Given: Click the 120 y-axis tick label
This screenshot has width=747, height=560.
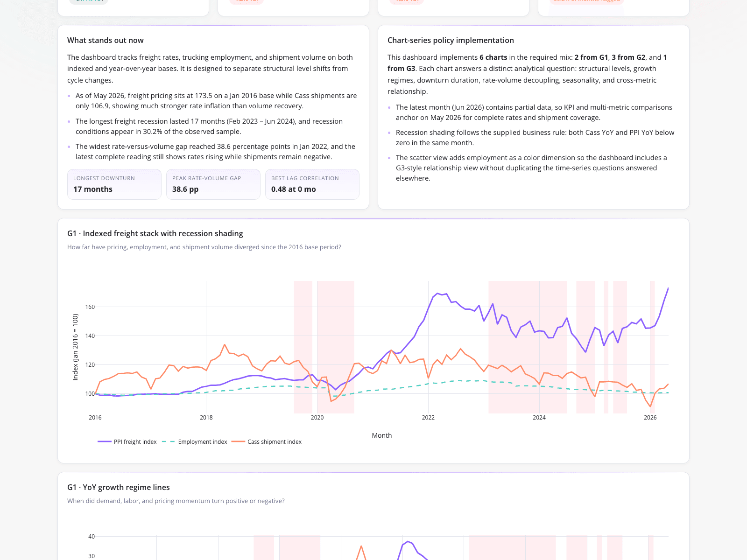Looking at the screenshot, I should tap(90, 365).
